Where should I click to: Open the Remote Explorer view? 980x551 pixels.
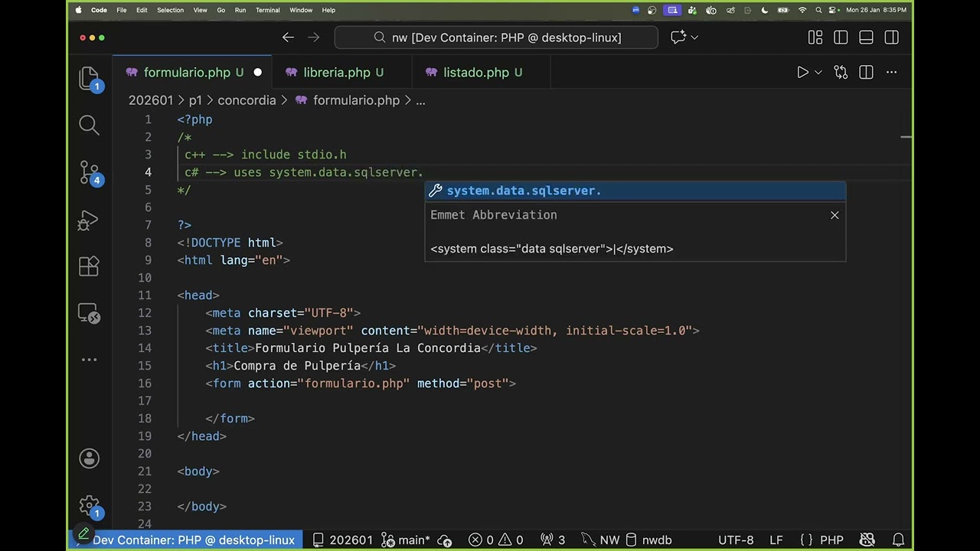coord(89,313)
